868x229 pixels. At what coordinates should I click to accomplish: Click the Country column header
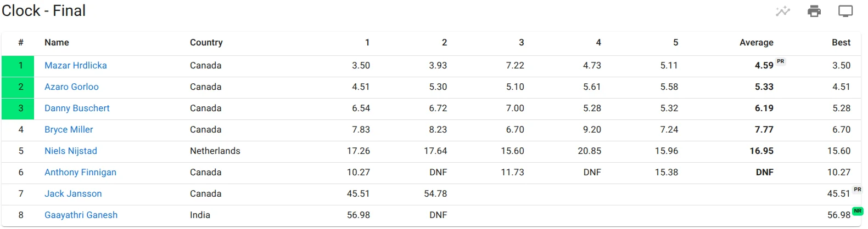tap(206, 42)
